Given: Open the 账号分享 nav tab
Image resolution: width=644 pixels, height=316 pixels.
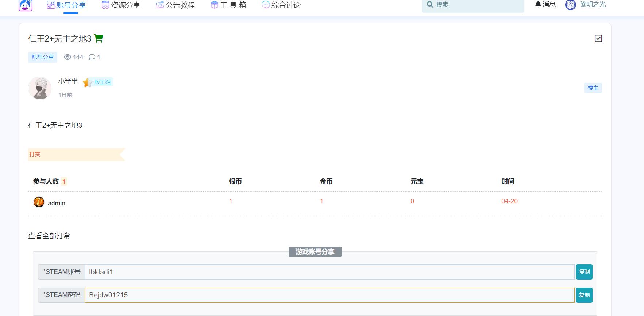Looking at the screenshot, I should pos(66,5).
